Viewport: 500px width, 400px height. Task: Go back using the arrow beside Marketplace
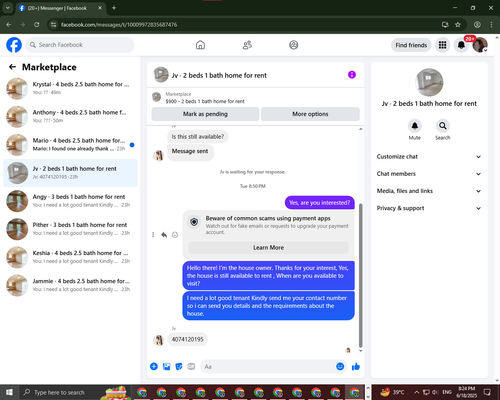click(x=12, y=67)
